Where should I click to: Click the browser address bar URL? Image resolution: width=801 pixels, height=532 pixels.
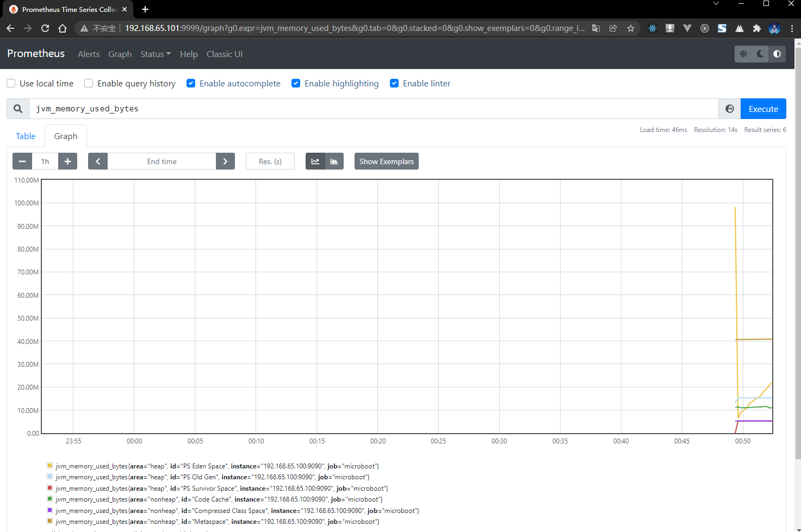(x=355, y=28)
